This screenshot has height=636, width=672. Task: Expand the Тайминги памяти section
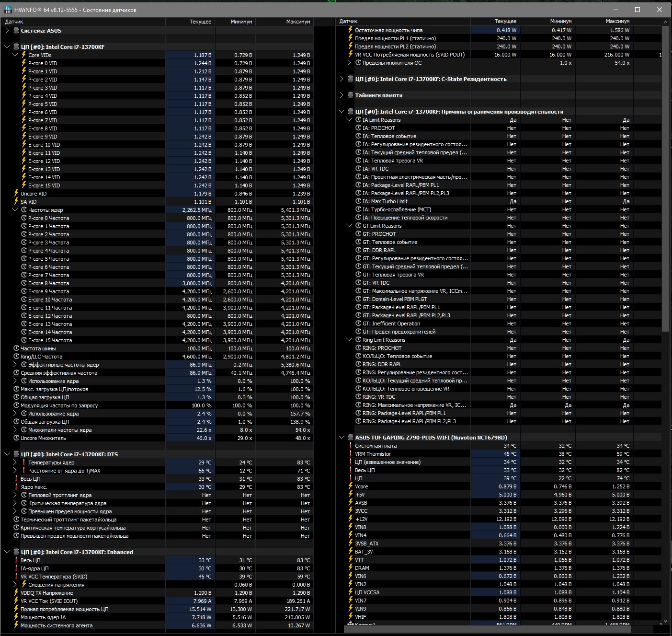click(x=342, y=95)
